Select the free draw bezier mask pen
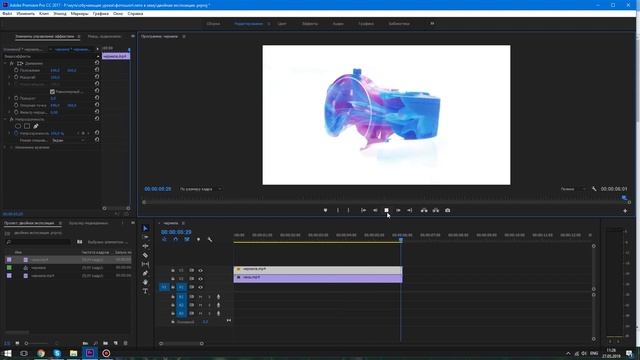Viewport: 640px width, 360px height. pos(36,126)
